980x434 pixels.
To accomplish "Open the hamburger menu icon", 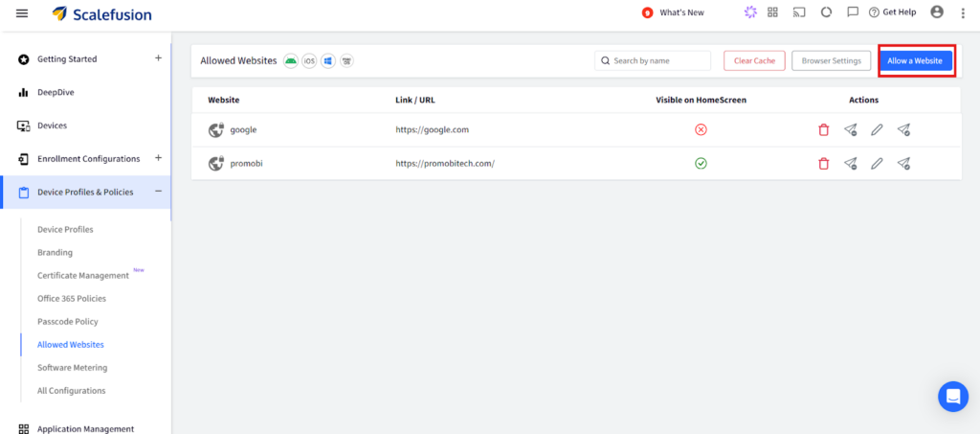I will (22, 13).
